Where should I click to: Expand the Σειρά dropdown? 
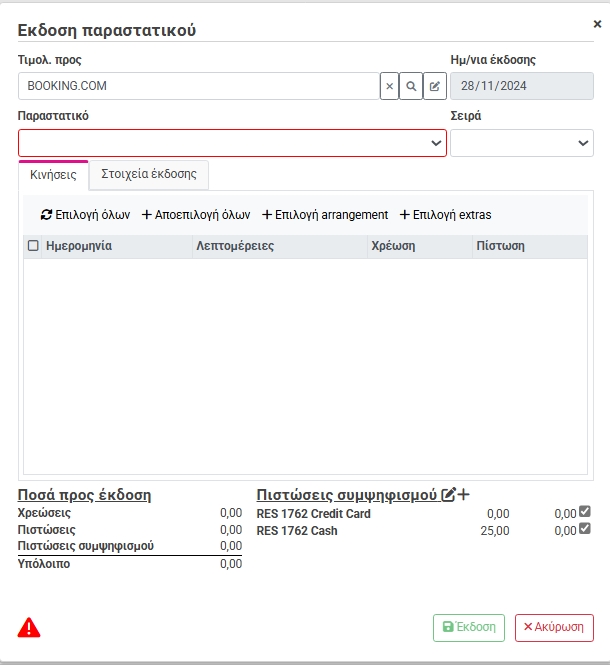(522, 143)
